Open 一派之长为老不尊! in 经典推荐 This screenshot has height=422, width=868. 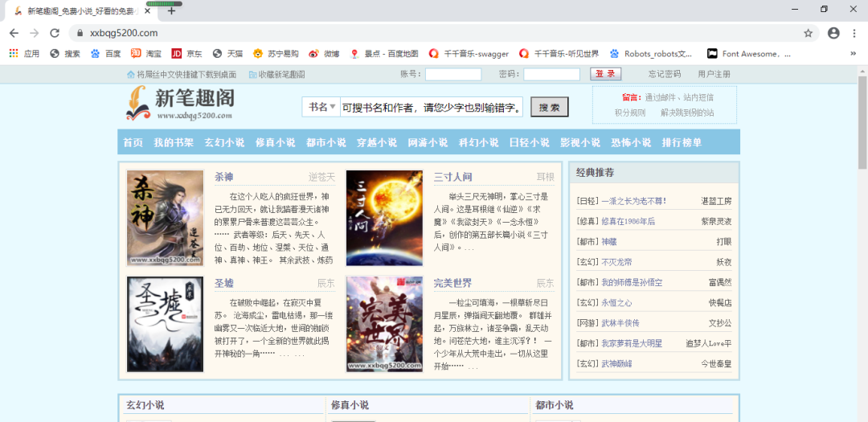coord(634,201)
